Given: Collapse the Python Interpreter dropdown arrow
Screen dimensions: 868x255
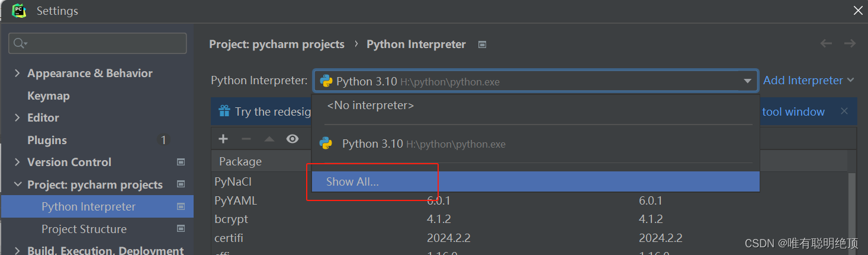Looking at the screenshot, I should pyautogui.click(x=748, y=81).
